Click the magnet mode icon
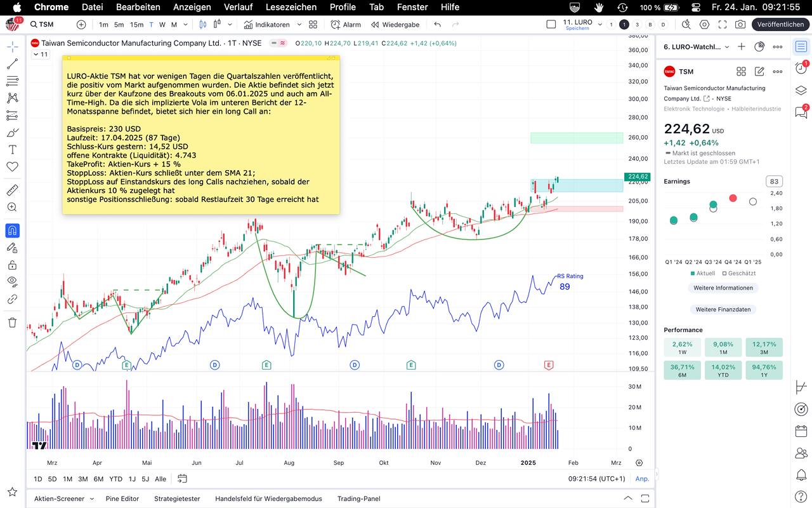812x508 pixels. pyautogui.click(x=12, y=231)
